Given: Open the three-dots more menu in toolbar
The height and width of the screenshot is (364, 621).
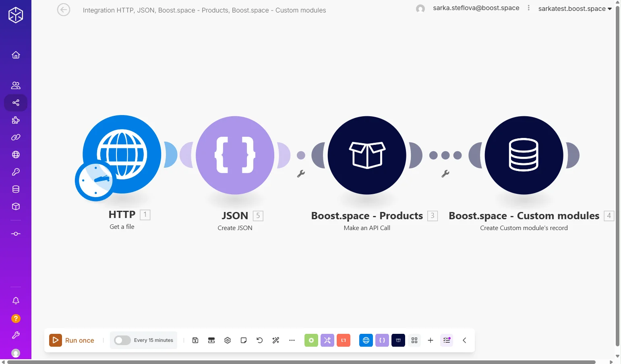Looking at the screenshot, I should tap(292, 340).
